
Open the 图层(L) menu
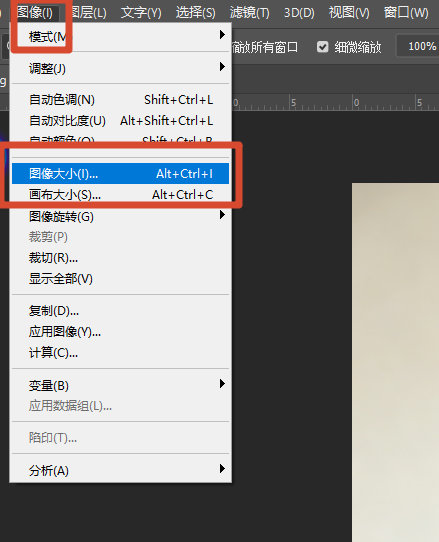pos(88,13)
